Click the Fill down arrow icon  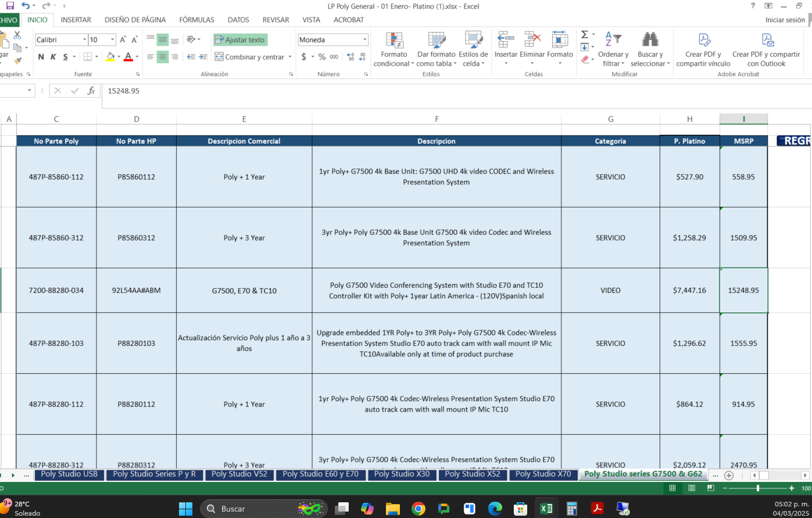[x=585, y=47]
